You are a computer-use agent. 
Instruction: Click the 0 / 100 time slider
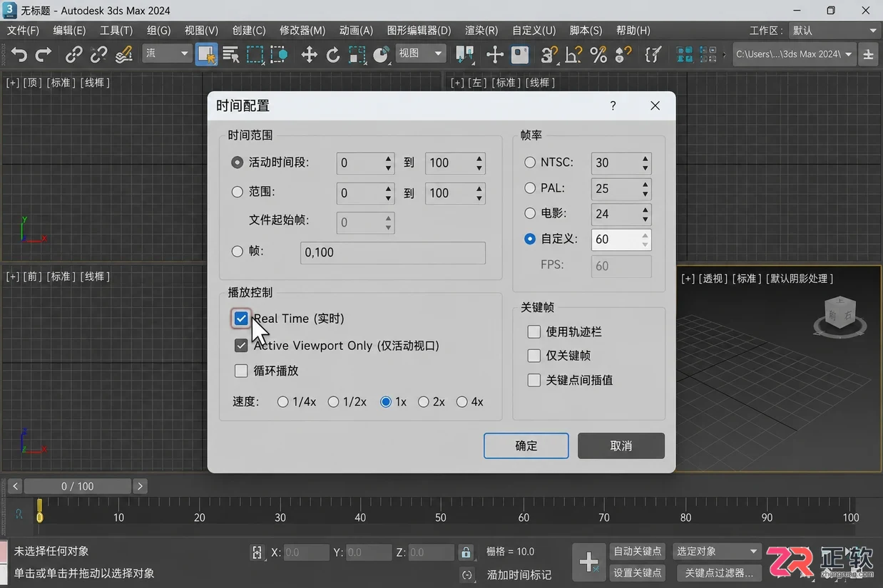click(77, 486)
